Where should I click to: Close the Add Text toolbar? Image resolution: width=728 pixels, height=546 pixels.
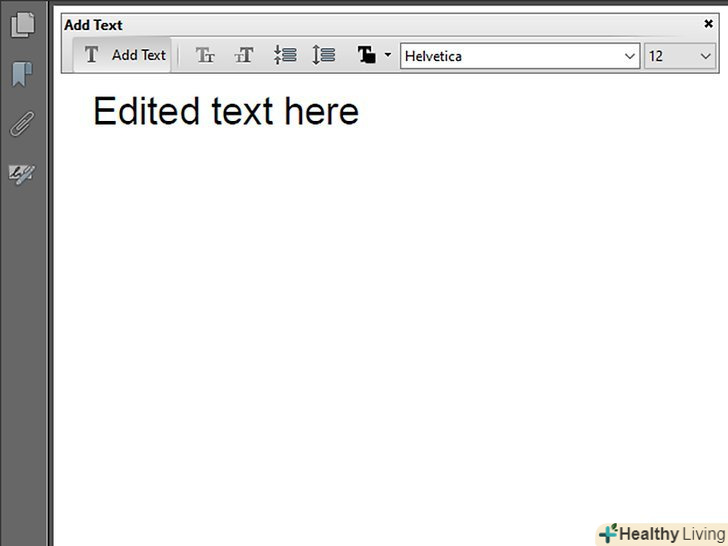coord(708,24)
